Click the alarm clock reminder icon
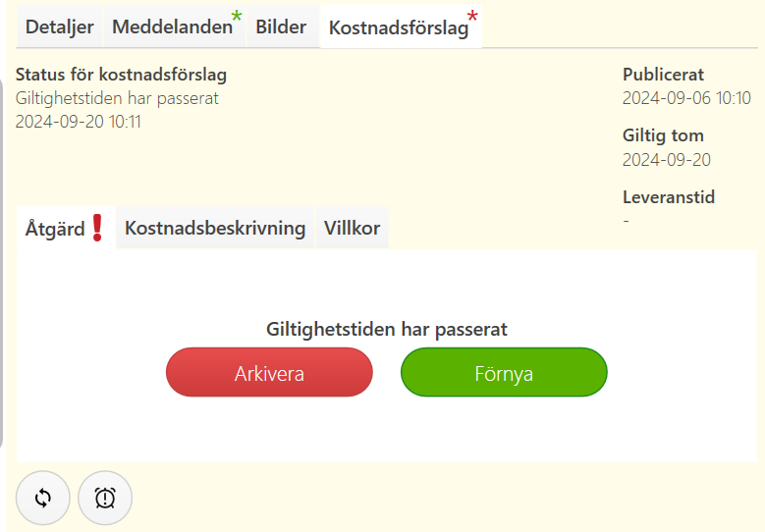The width and height of the screenshot is (765, 532). 105,498
